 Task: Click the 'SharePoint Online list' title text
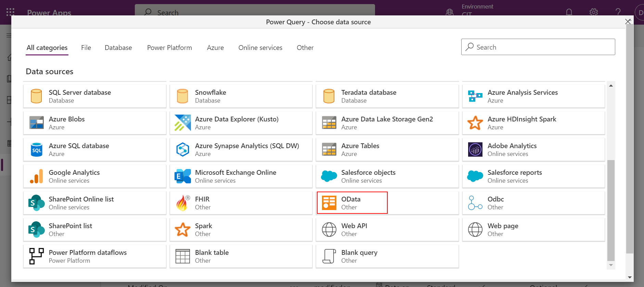(81, 199)
